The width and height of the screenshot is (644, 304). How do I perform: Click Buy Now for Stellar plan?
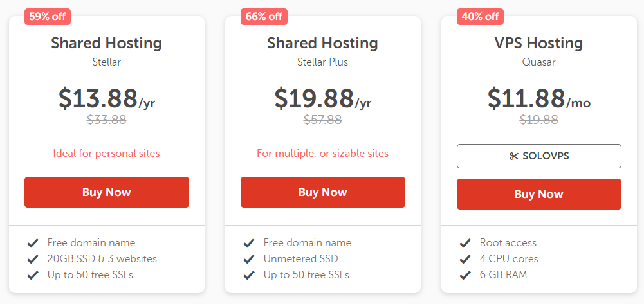click(x=107, y=192)
